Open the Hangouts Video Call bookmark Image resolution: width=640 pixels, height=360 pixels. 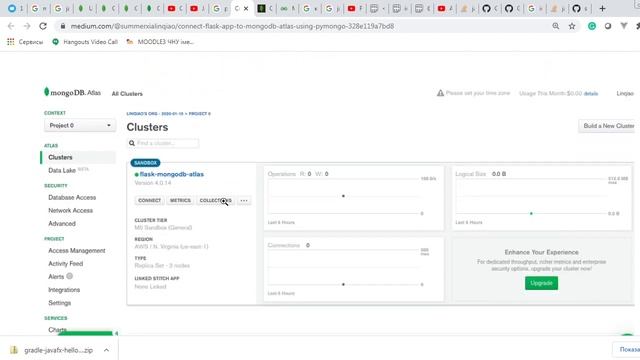click(85, 42)
